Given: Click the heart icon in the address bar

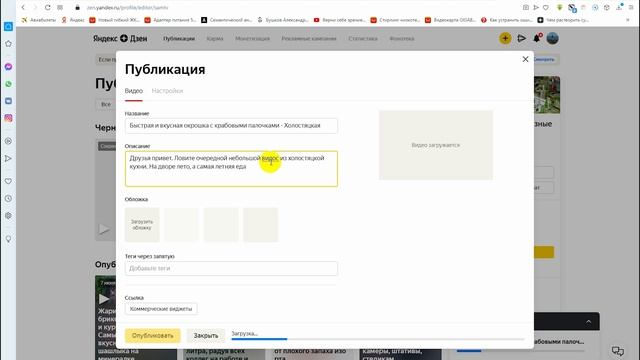Looking at the screenshot, I should 546,7.
